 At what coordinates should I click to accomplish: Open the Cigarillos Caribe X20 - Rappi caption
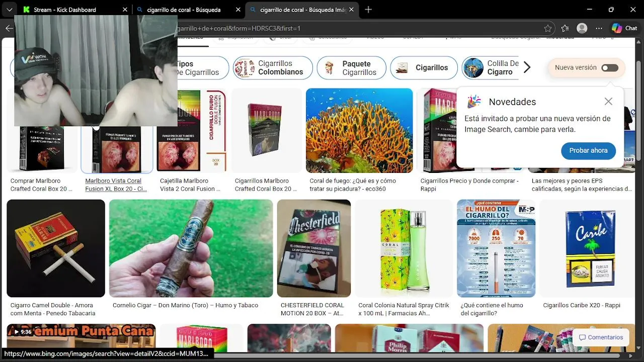pos(582,305)
